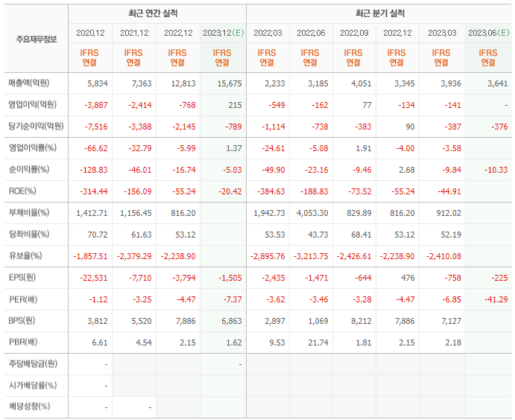This screenshot has height=420, width=515.
Task: Click quick ratio value 70.72
Action: 98,235
